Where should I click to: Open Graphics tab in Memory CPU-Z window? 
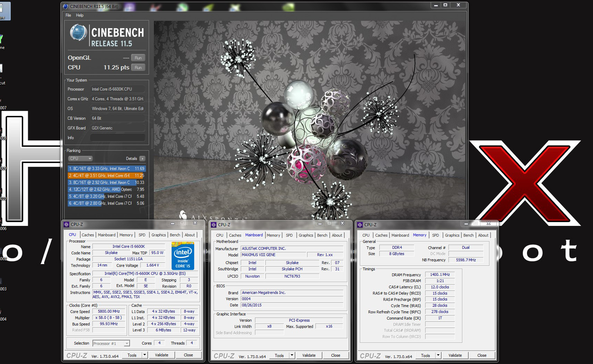click(x=452, y=235)
